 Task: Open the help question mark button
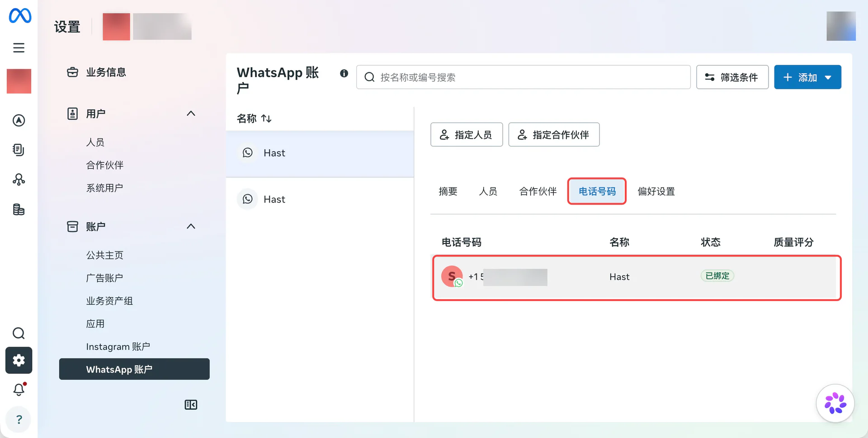click(x=19, y=419)
